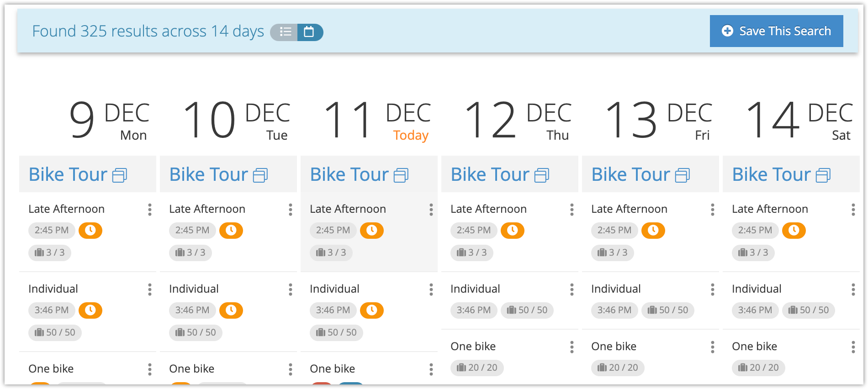
Task: Click orange clock icon for Late Afternoon 14 Dec
Action: click(x=794, y=230)
